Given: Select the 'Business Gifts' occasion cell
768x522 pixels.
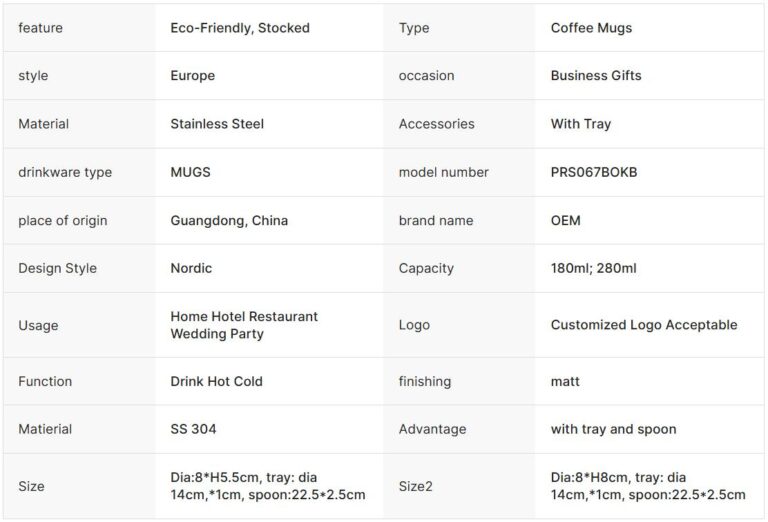Looking at the screenshot, I should coord(596,76).
